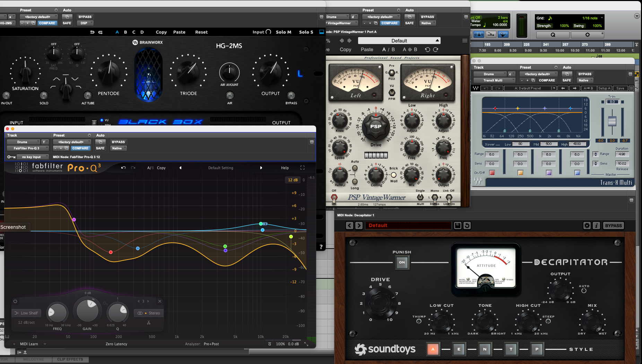Click Help in Pro-Q 3
This screenshot has width=642, height=364.
tap(285, 168)
